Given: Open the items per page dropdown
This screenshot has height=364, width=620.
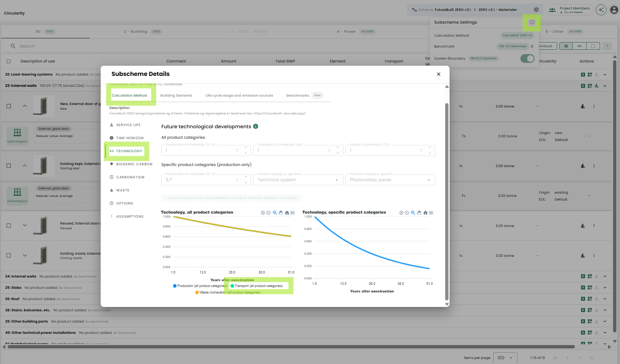Looking at the screenshot, I should point(505,358).
